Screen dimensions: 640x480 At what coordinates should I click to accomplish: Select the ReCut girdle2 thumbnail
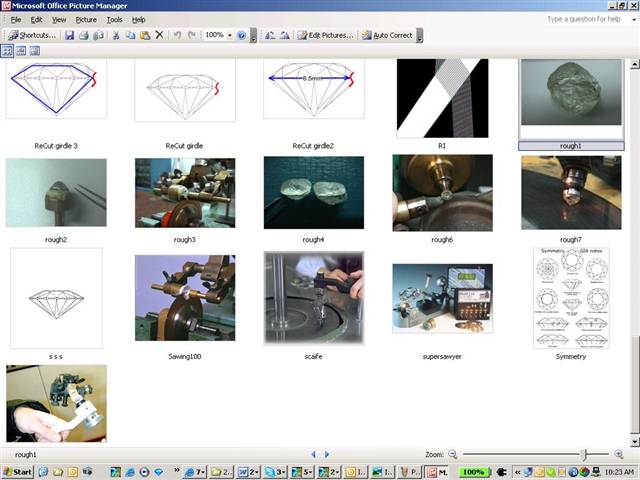pyautogui.click(x=314, y=89)
